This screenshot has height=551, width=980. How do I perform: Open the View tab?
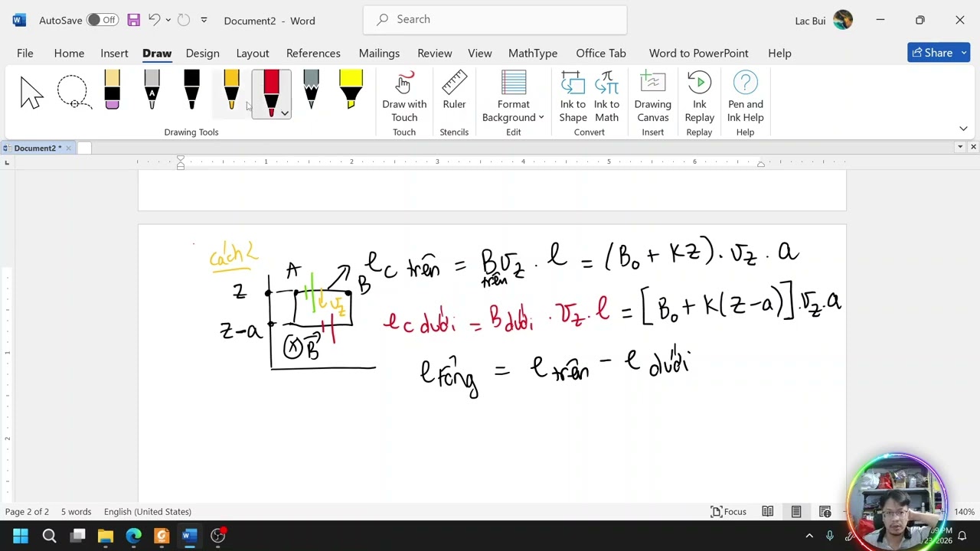tap(480, 53)
